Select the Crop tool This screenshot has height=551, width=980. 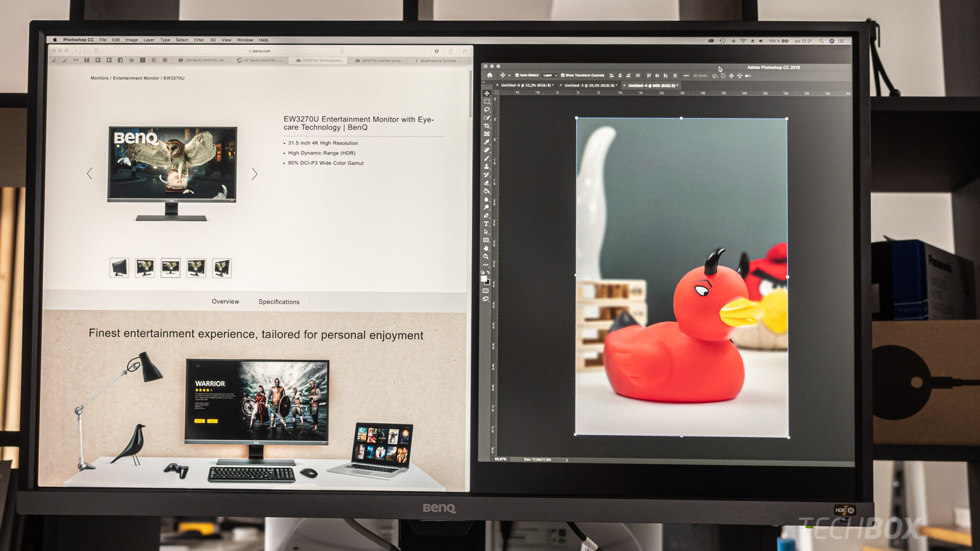click(487, 126)
